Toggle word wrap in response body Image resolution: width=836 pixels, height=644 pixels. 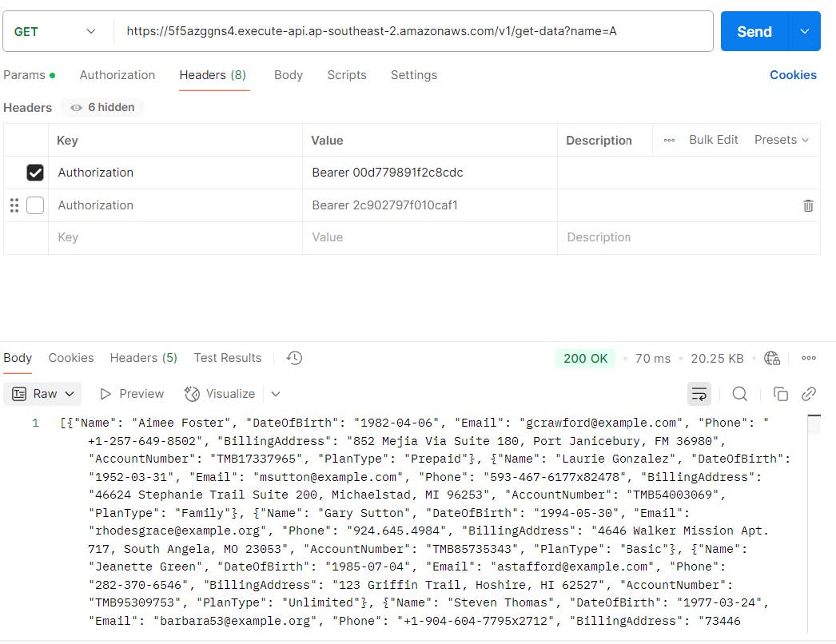pos(699,394)
